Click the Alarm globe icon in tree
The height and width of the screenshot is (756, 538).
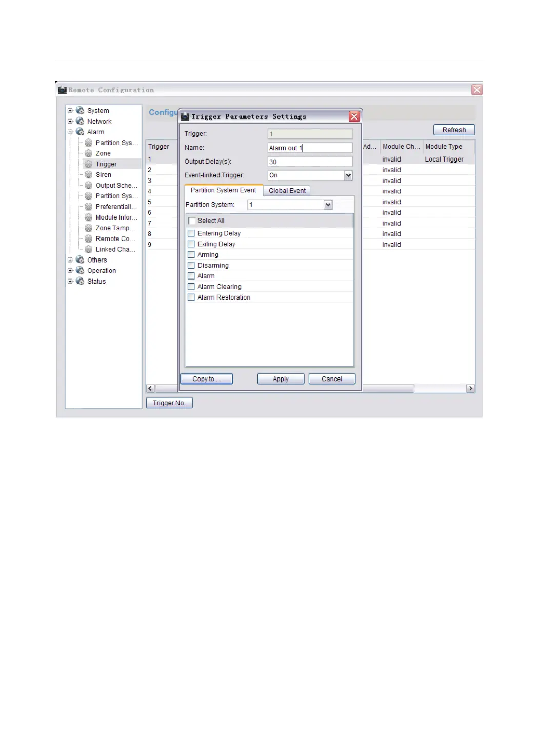tap(80, 132)
